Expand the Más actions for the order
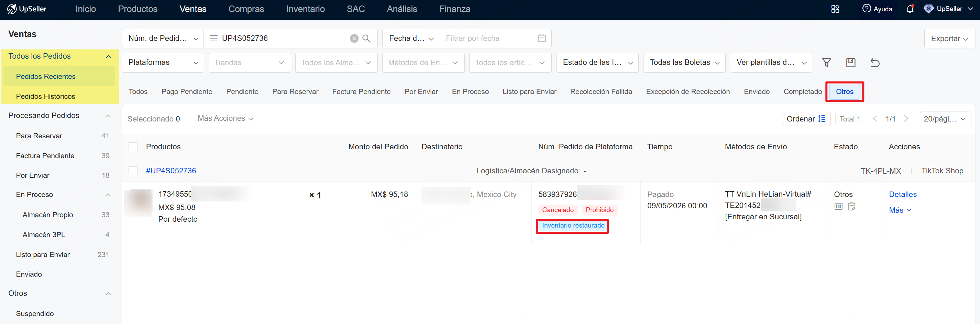980x324 pixels. point(900,210)
